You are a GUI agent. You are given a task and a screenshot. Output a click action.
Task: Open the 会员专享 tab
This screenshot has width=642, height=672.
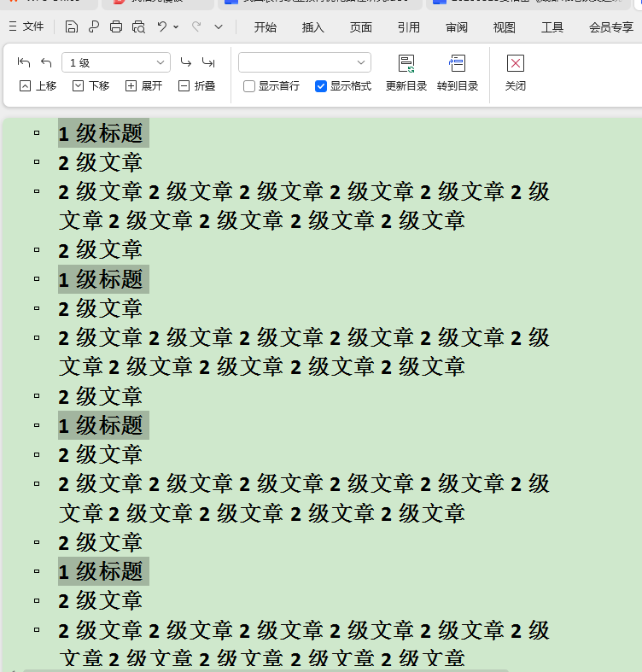coord(611,27)
